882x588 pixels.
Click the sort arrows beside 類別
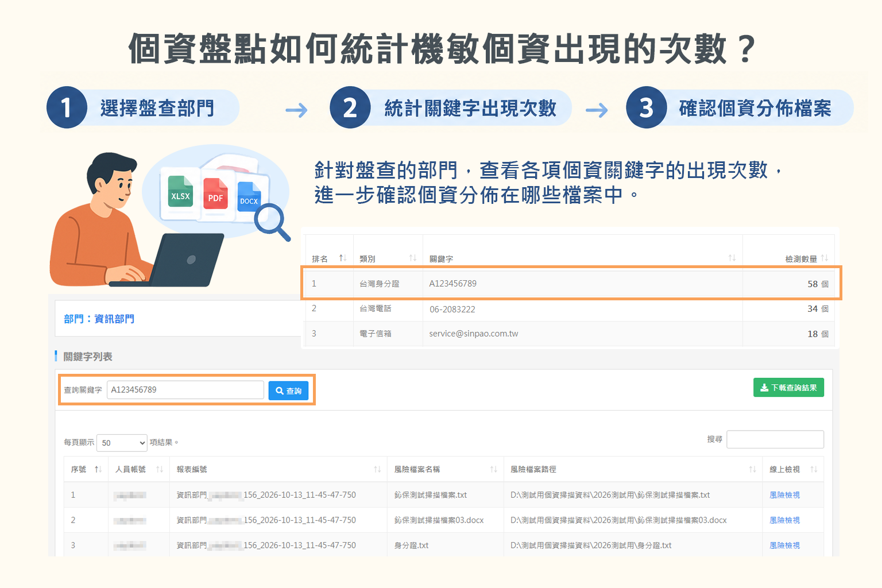click(412, 258)
